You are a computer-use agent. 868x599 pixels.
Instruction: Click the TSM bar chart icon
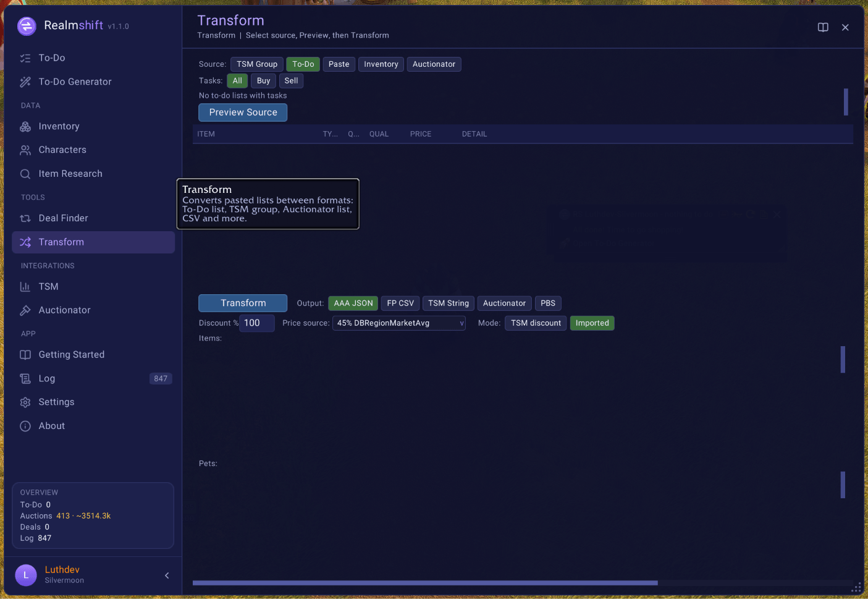tap(25, 287)
